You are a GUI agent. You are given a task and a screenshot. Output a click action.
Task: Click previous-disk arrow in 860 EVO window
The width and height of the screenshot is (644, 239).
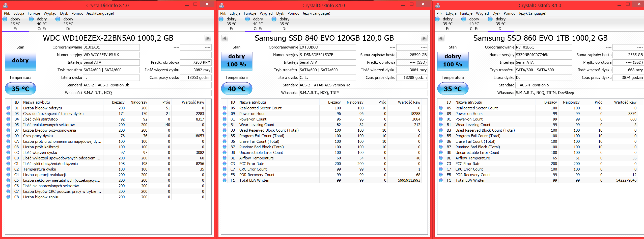[441, 38]
